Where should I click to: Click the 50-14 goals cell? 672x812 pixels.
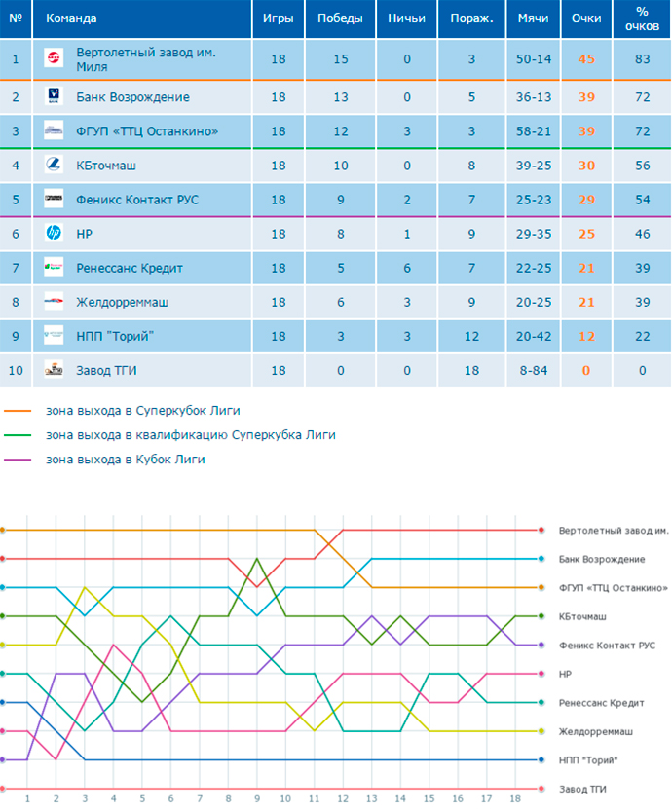click(533, 59)
